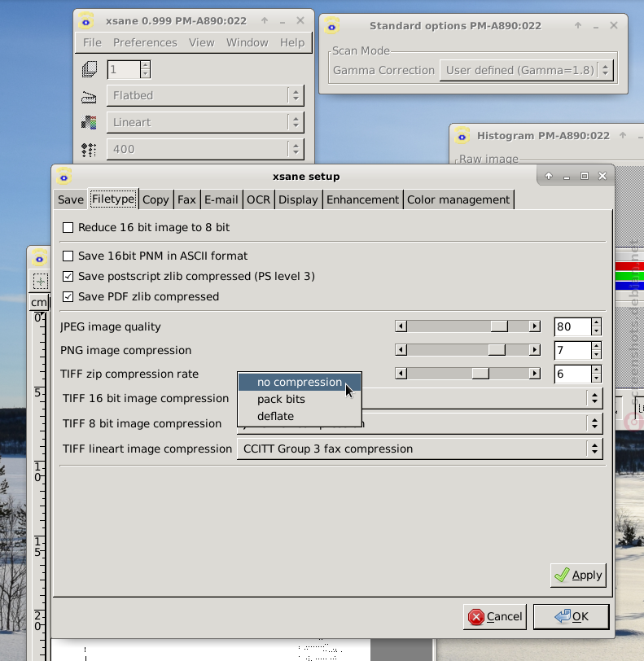This screenshot has width=644, height=661.
Task: Click the left arrow of JPEG quality slider
Action: click(401, 326)
